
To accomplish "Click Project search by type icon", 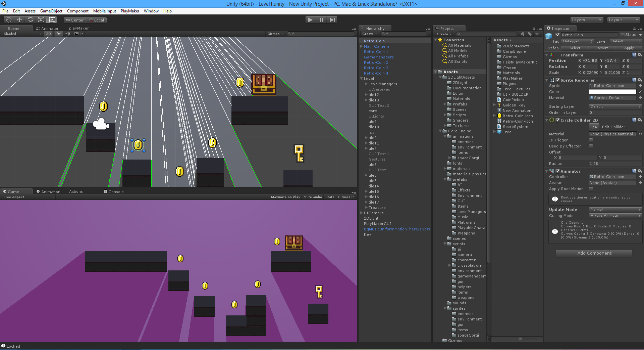I will pos(523,34).
